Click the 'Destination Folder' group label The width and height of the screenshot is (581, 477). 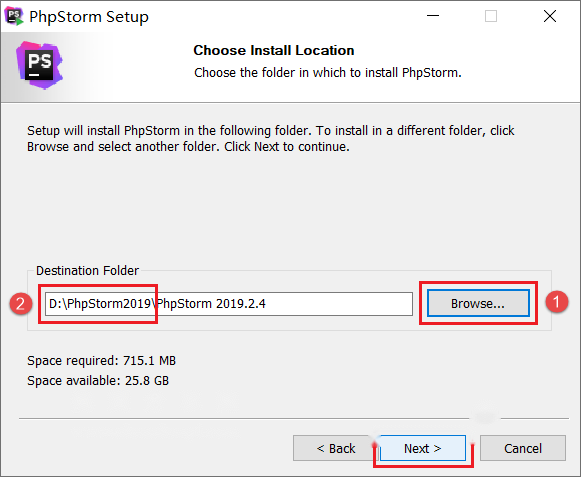click(x=87, y=271)
